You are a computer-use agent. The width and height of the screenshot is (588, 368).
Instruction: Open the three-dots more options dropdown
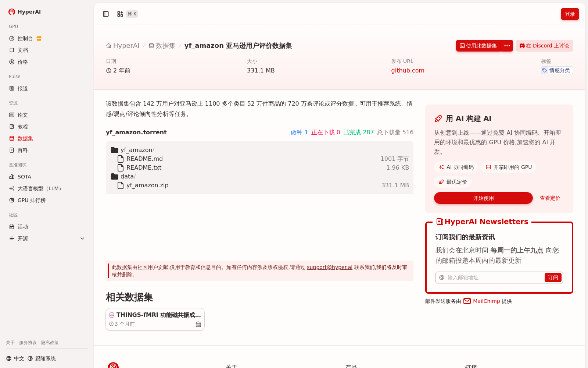(507, 46)
